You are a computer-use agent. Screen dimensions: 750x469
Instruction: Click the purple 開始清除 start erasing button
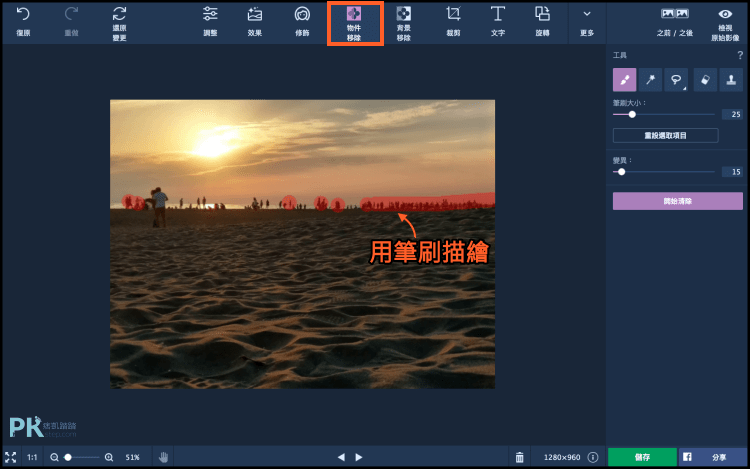coord(678,201)
